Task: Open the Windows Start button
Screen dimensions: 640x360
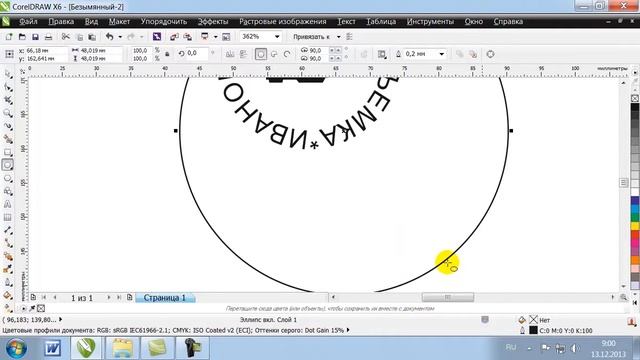Action: (16, 348)
